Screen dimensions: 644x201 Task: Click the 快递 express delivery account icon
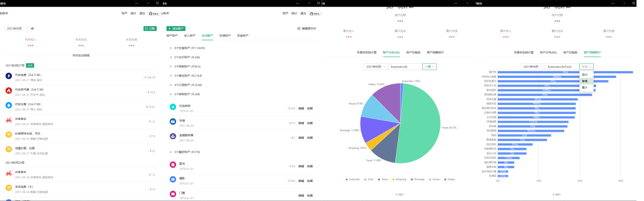pyautogui.click(x=173, y=122)
